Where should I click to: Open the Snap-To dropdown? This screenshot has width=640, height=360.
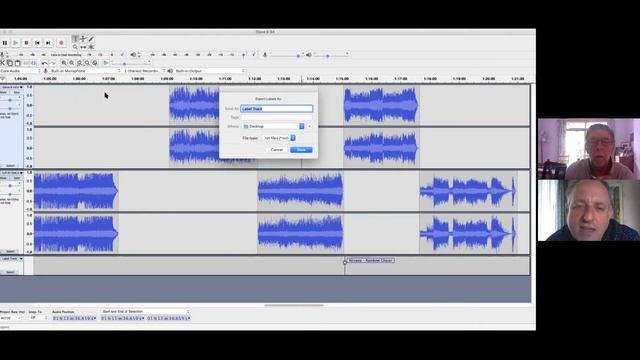tap(38, 318)
